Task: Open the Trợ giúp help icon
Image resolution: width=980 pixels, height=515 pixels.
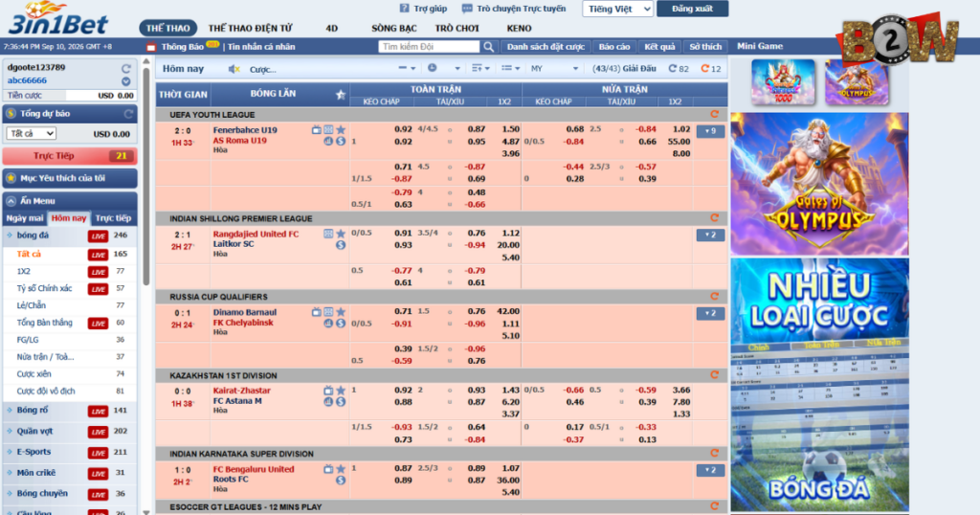Action: coord(405,9)
